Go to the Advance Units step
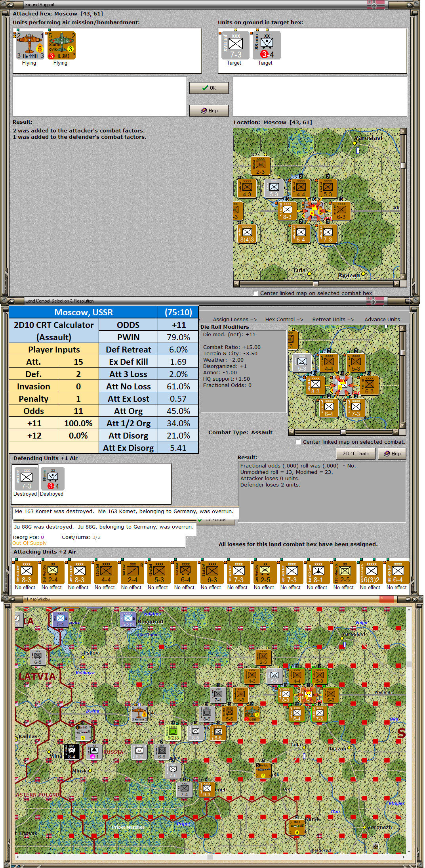The width and height of the screenshot is (425, 868). click(x=382, y=320)
